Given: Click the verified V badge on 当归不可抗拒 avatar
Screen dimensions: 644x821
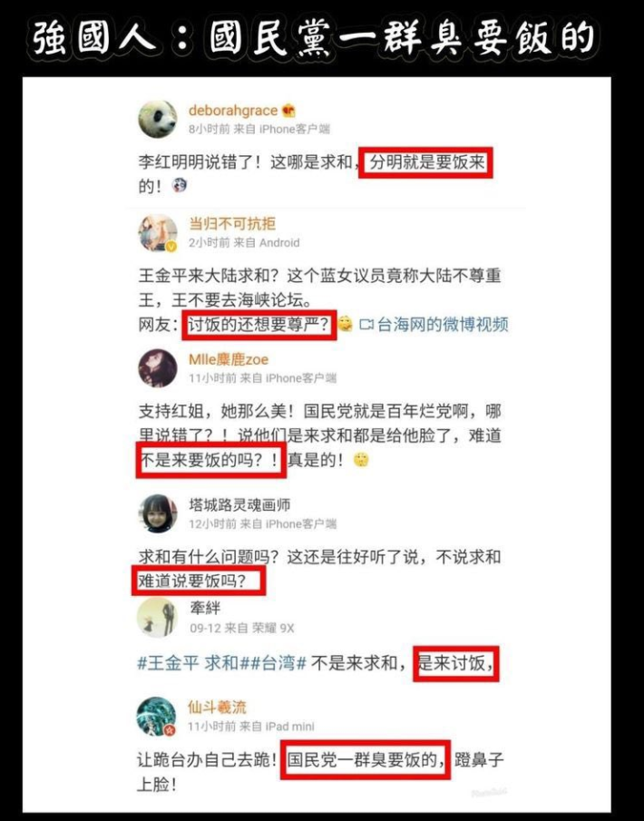Looking at the screenshot, I should coord(171,246).
